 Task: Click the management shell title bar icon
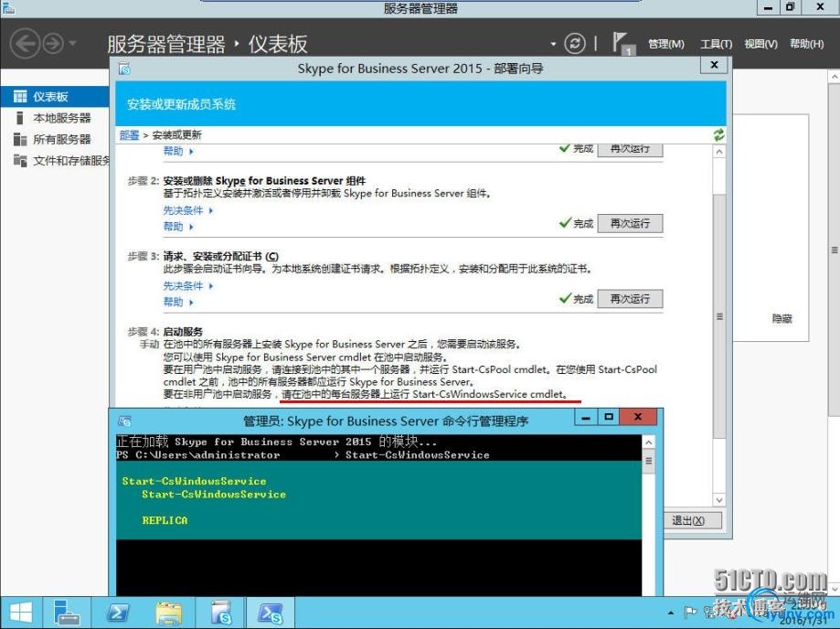pyautogui.click(x=125, y=421)
